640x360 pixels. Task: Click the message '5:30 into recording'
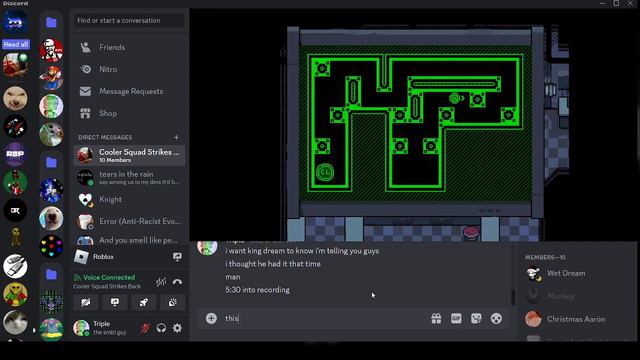click(258, 290)
